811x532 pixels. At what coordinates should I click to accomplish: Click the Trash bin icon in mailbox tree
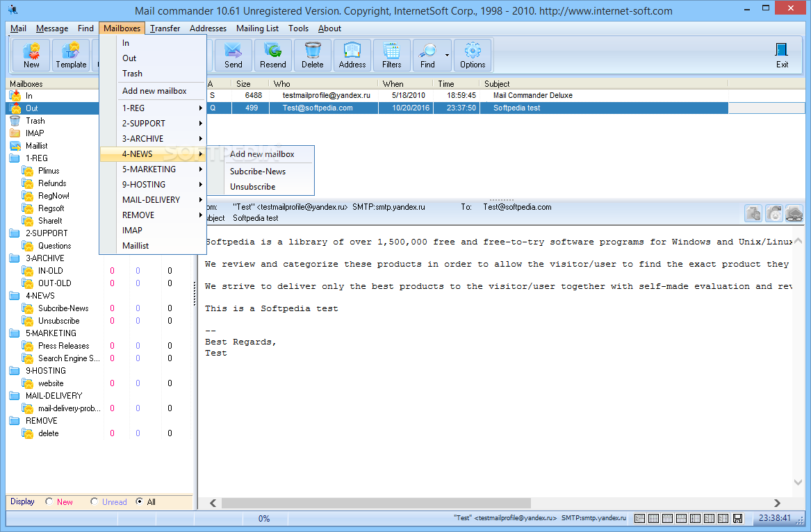click(x=15, y=120)
